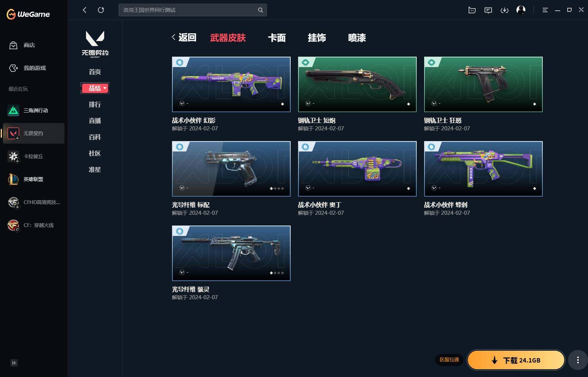The height and width of the screenshot is (377, 588).
Task: Click the WeGame logo
Action: tap(28, 14)
